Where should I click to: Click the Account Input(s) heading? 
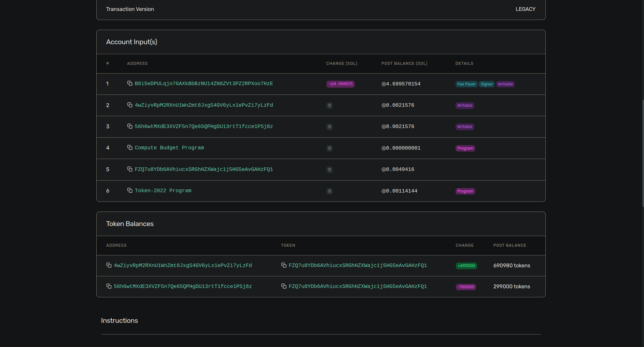coord(132,42)
